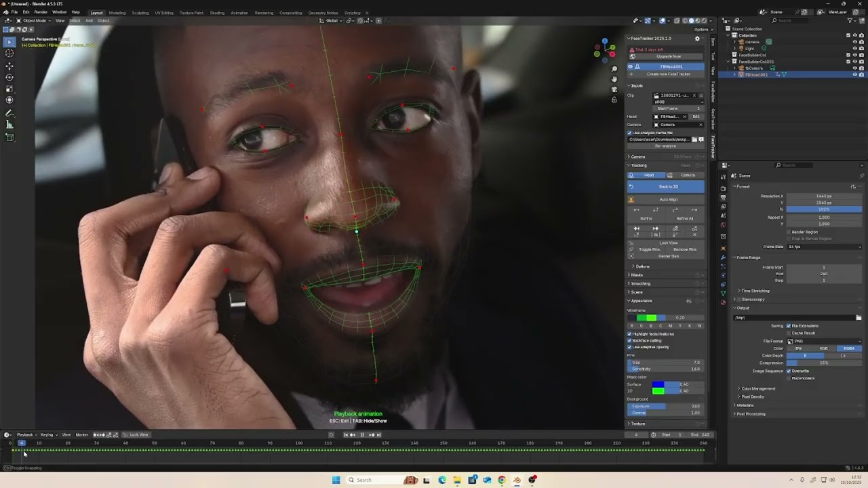The height and width of the screenshot is (488, 868).
Task: Click the Back to 3D button
Action: [x=666, y=186]
